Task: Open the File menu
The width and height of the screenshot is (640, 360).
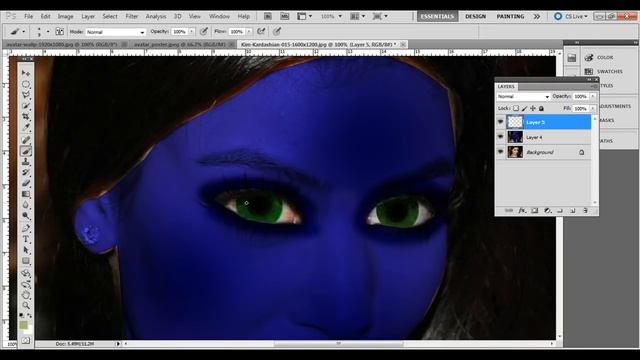Action: pos(29,16)
